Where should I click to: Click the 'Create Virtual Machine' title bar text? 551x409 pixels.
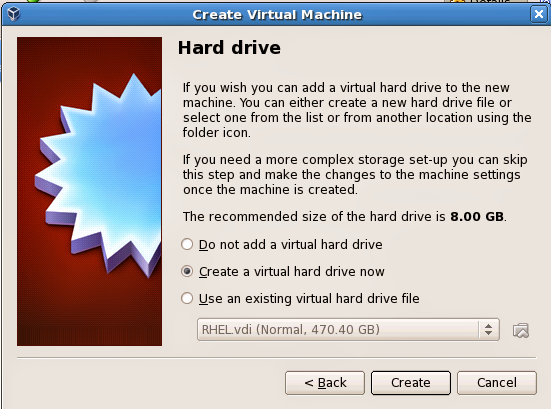pyautogui.click(x=277, y=15)
